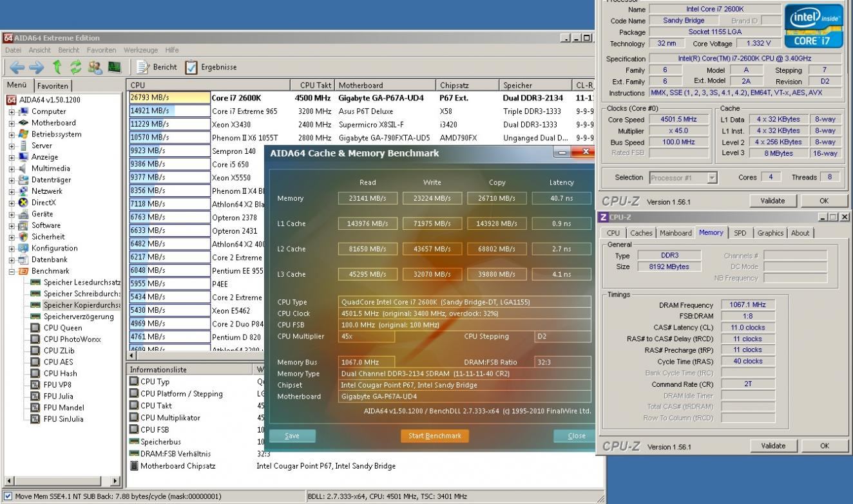
Task: Click the Motherboard column header
Action: pyautogui.click(x=386, y=85)
